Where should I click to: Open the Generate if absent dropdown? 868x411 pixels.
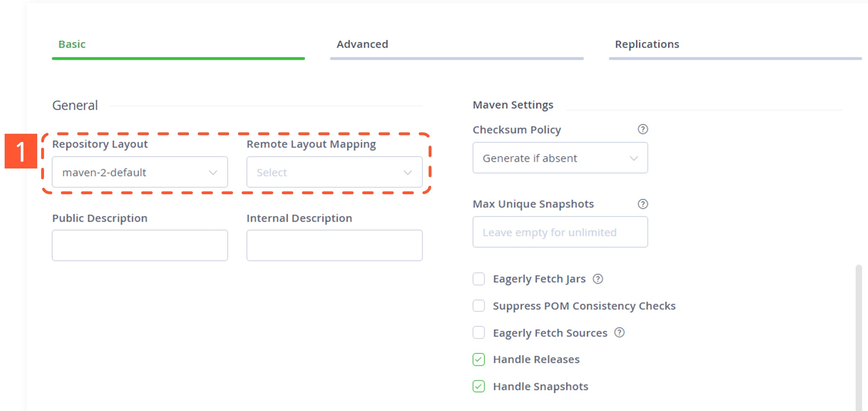click(560, 158)
